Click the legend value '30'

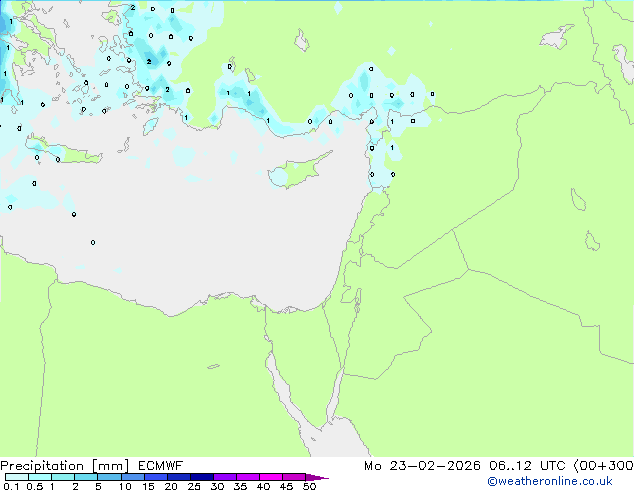(217, 486)
